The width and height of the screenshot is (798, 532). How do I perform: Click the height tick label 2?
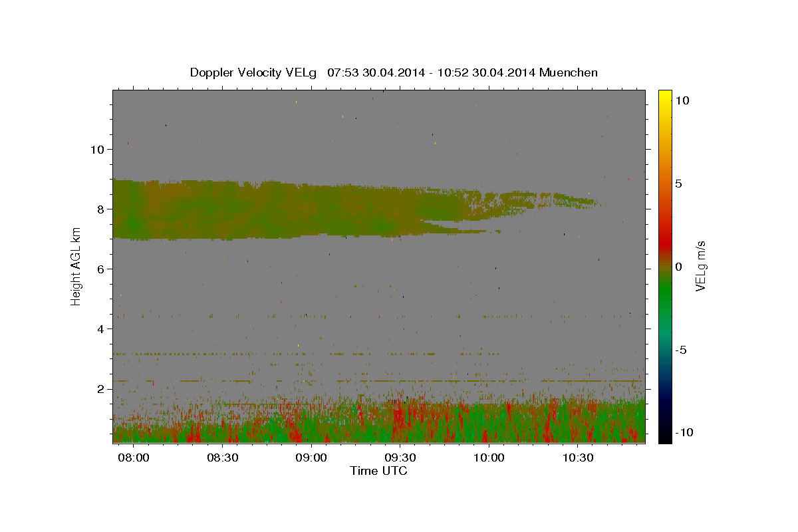pos(100,388)
